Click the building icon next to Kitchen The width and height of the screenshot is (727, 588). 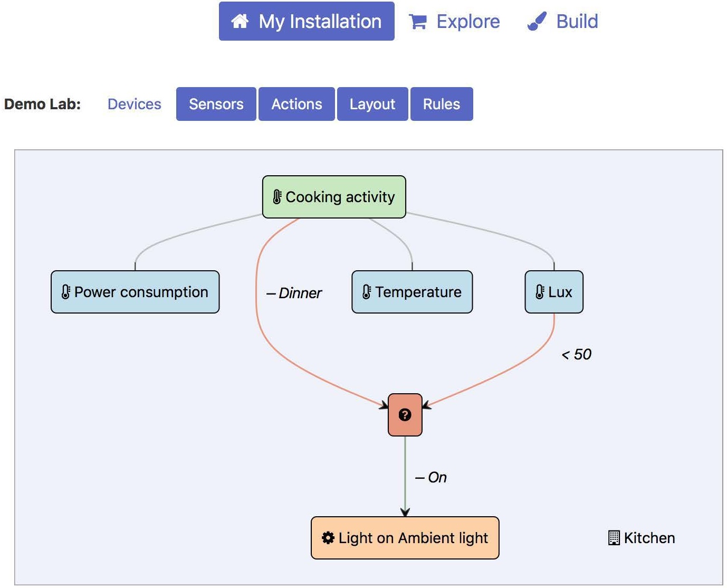pos(614,538)
